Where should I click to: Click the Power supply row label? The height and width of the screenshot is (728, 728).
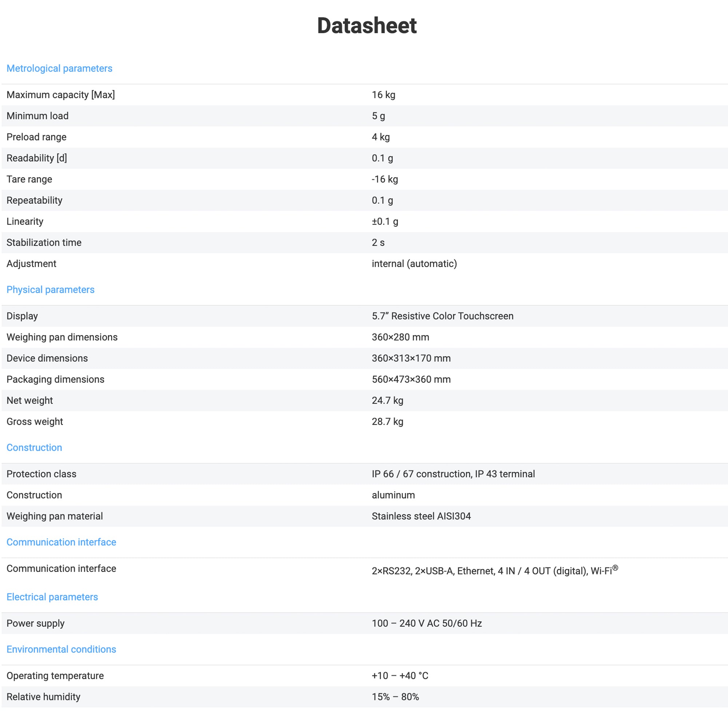coord(35,623)
